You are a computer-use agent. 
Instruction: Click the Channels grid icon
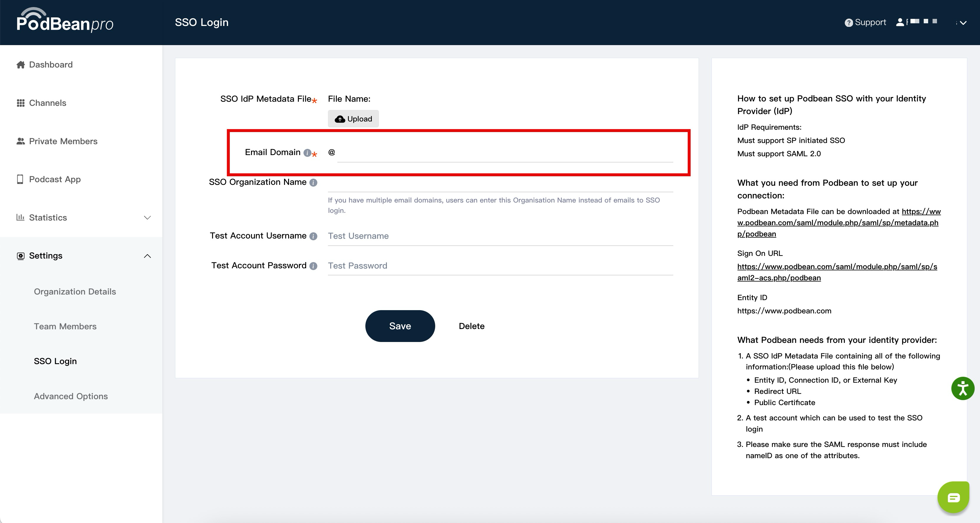[x=21, y=103]
